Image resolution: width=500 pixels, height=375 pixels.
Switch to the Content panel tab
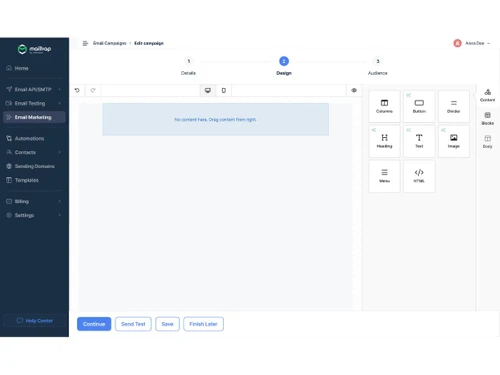487,95
